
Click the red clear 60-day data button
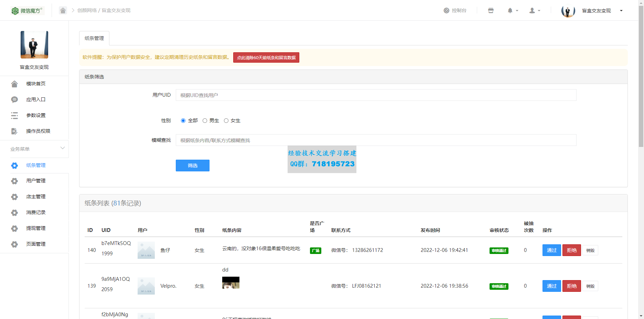(x=266, y=57)
